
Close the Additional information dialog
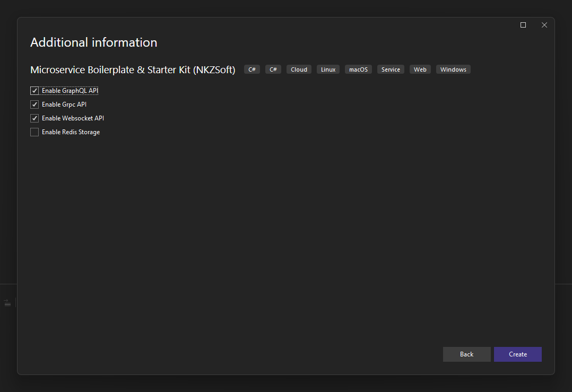point(544,25)
